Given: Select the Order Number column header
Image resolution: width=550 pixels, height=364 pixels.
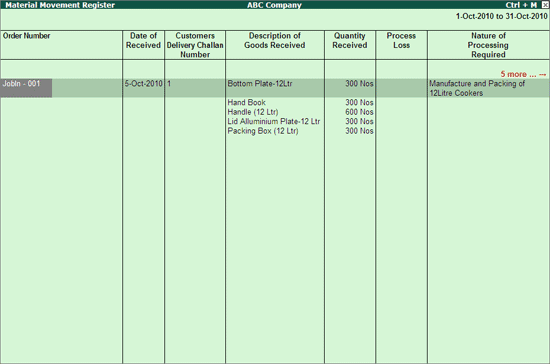Looking at the screenshot, I should click(x=27, y=36).
